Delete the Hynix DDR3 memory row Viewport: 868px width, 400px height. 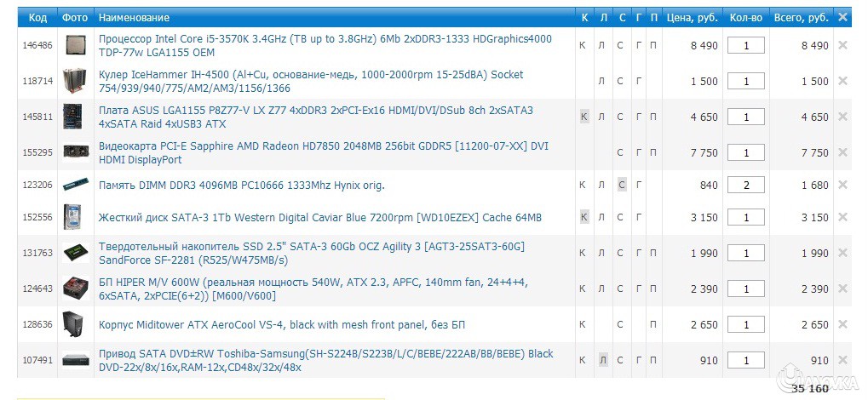(x=842, y=185)
